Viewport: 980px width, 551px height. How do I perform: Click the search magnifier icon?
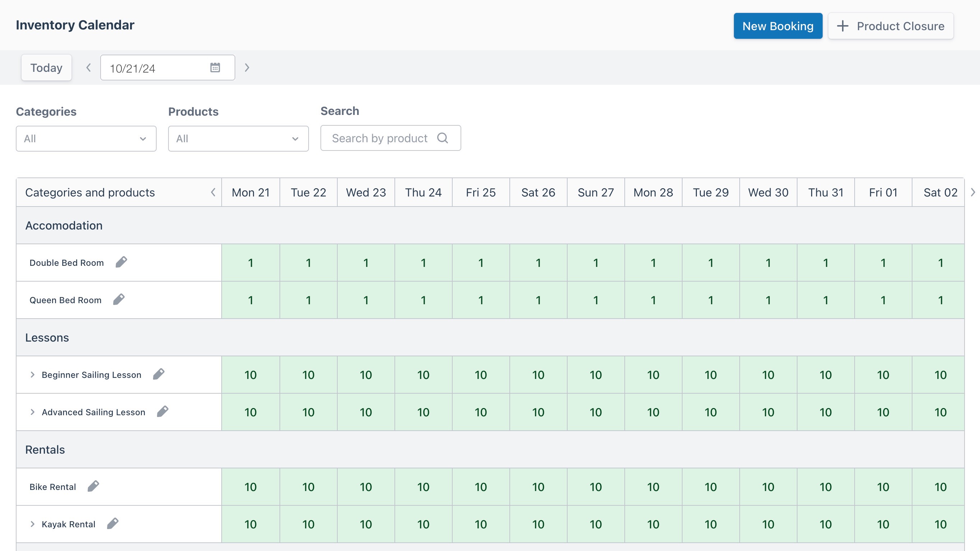(443, 138)
